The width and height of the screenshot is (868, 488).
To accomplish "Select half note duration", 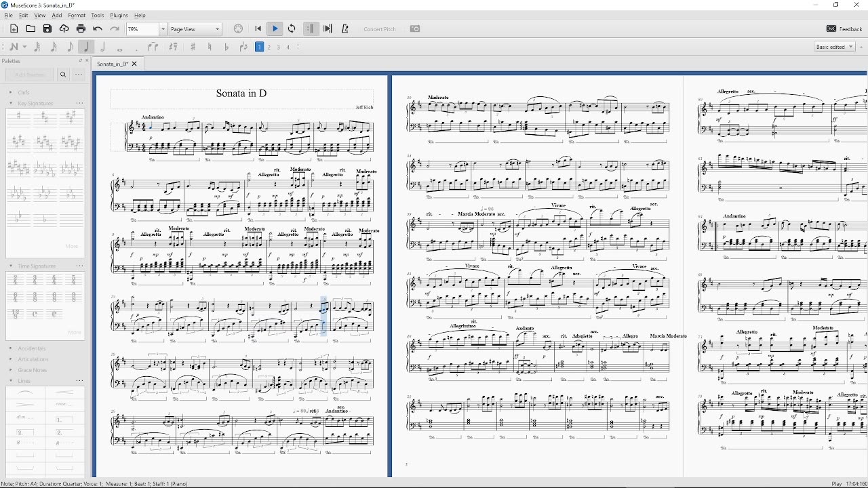I will point(103,47).
